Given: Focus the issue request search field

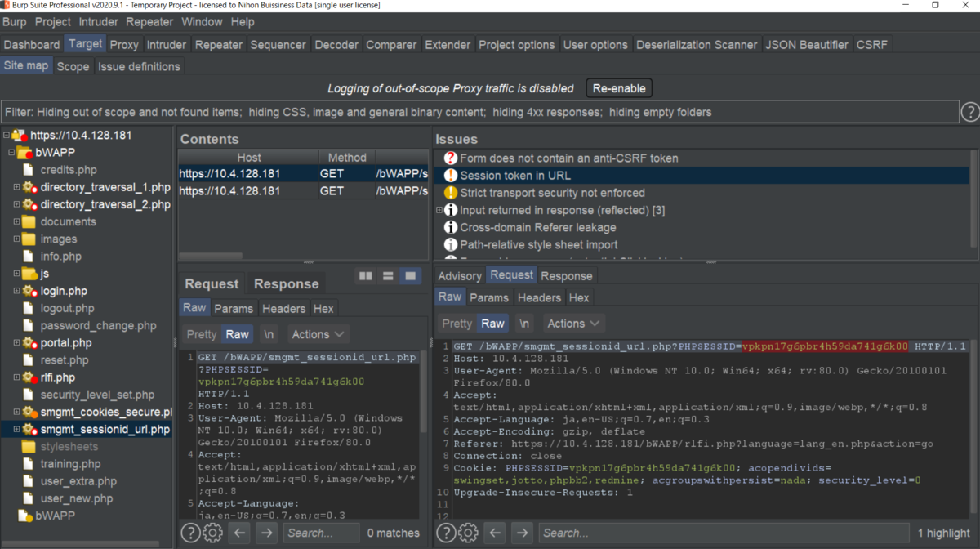Looking at the screenshot, I should 722,533.
